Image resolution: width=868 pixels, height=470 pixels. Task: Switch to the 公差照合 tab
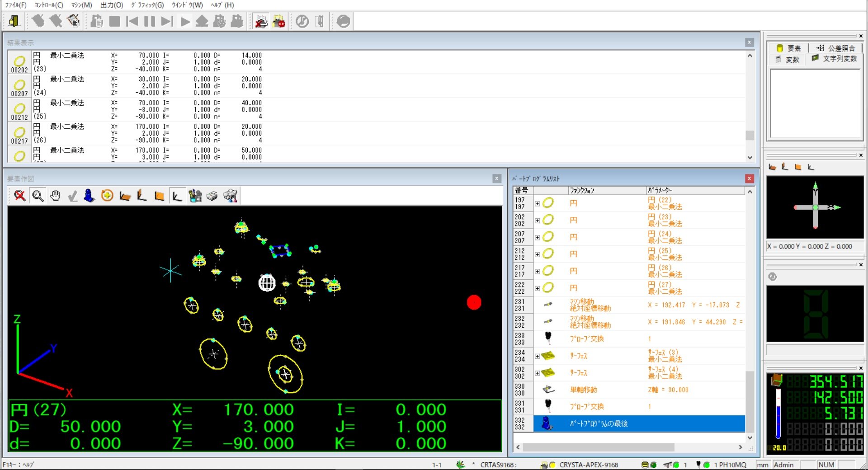point(836,48)
